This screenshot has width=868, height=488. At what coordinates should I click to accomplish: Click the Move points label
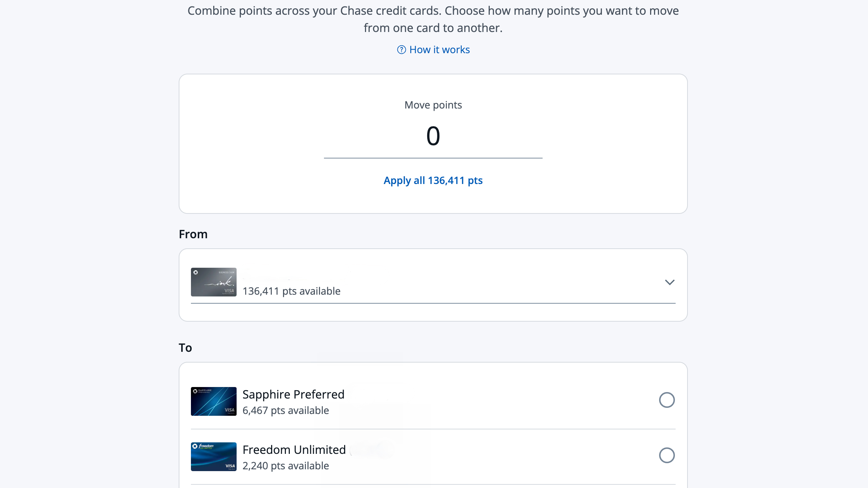[433, 105]
